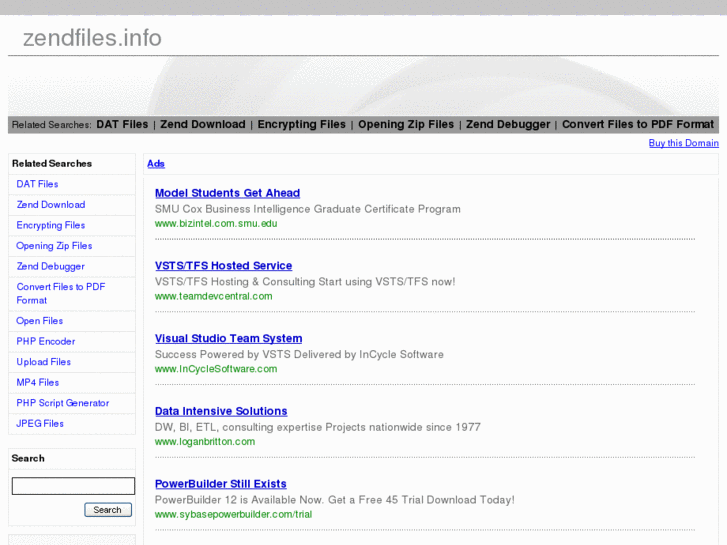Select 'Convert Files to PDF Format' in top bar
This screenshot has height=545, width=727.
coord(637,125)
